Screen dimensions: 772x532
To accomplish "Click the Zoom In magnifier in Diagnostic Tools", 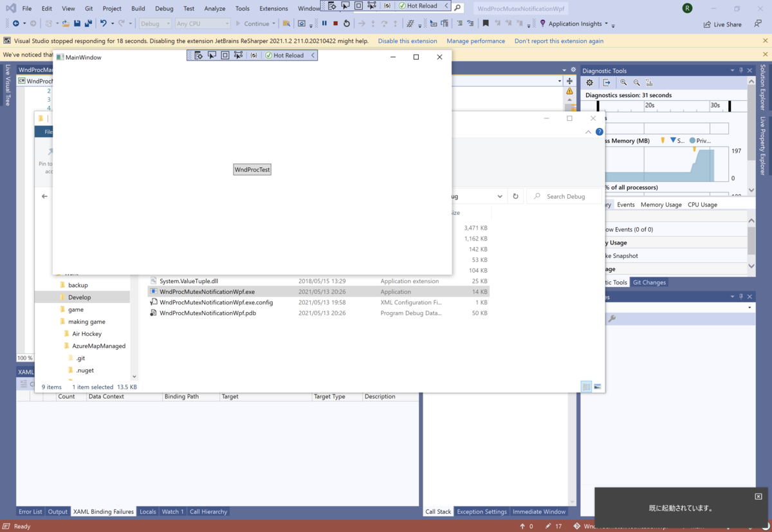I will click(623, 82).
